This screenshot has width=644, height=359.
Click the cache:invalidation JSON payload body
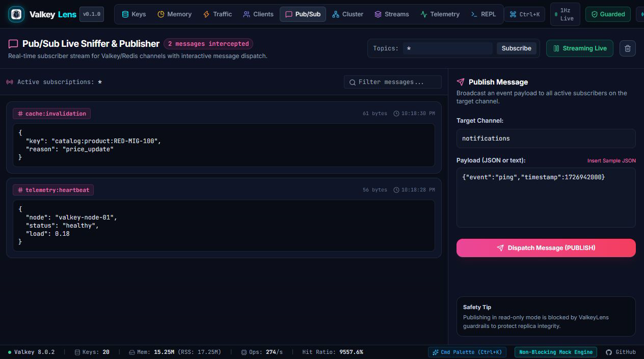(x=224, y=145)
